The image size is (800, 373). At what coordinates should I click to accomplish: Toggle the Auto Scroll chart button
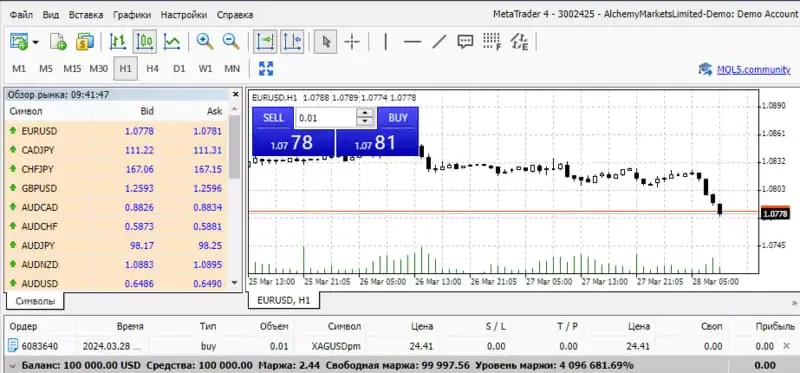click(x=265, y=42)
